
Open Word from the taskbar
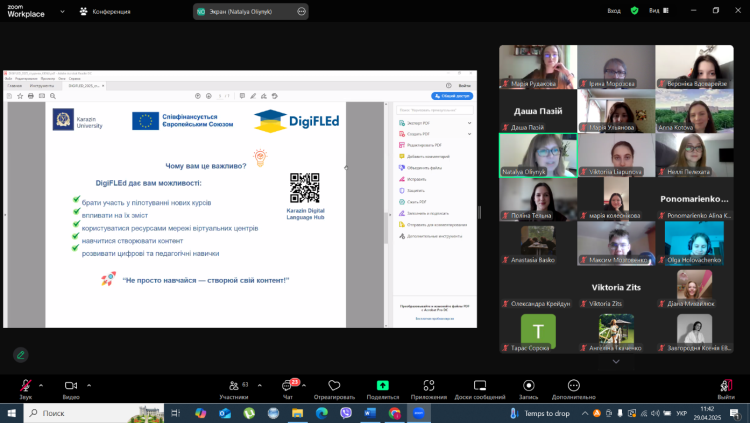(370, 413)
